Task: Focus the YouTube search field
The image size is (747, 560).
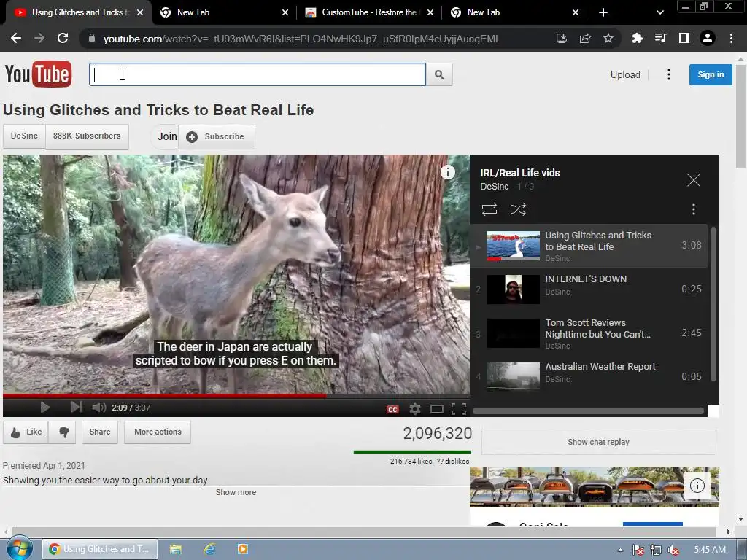Action: pyautogui.click(x=258, y=75)
